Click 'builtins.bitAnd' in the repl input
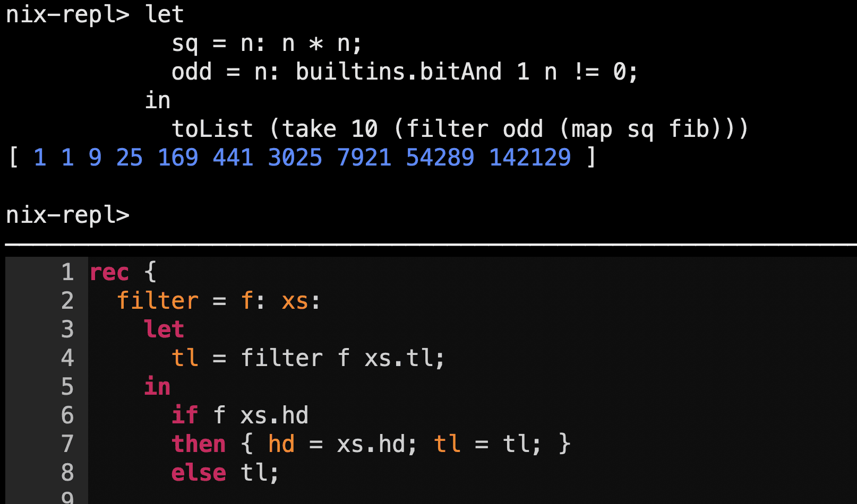This screenshot has width=857, height=504. 399,72
